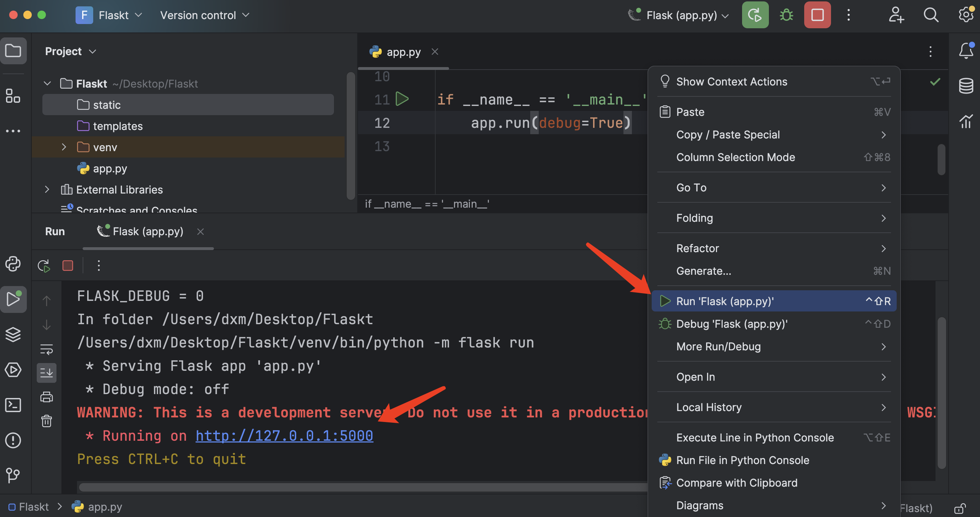Click the green inspection checkmark in editor
The height and width of the screenshot is (517, 980).
(x=935, y=82)
